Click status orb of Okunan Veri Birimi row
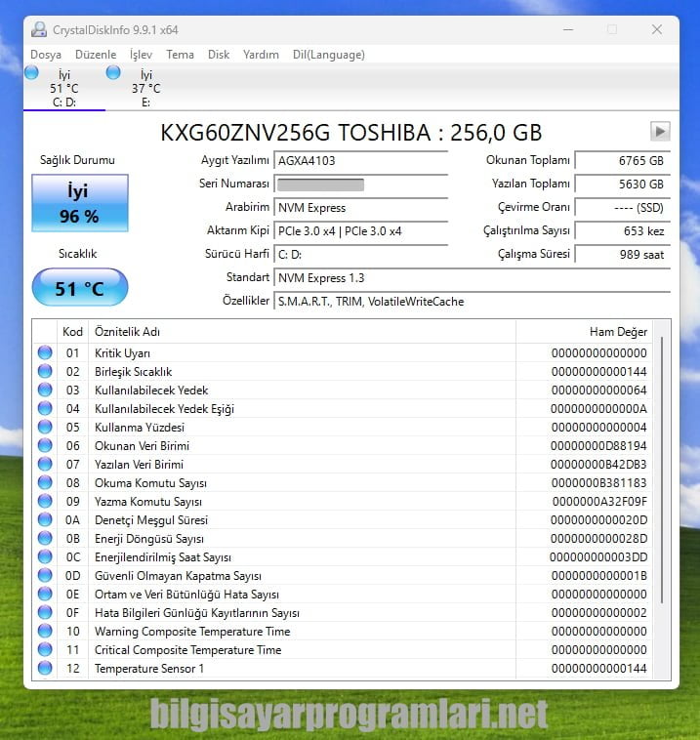Image resolution: width=700 pixels, height=740 pixels. coord(45,445)
